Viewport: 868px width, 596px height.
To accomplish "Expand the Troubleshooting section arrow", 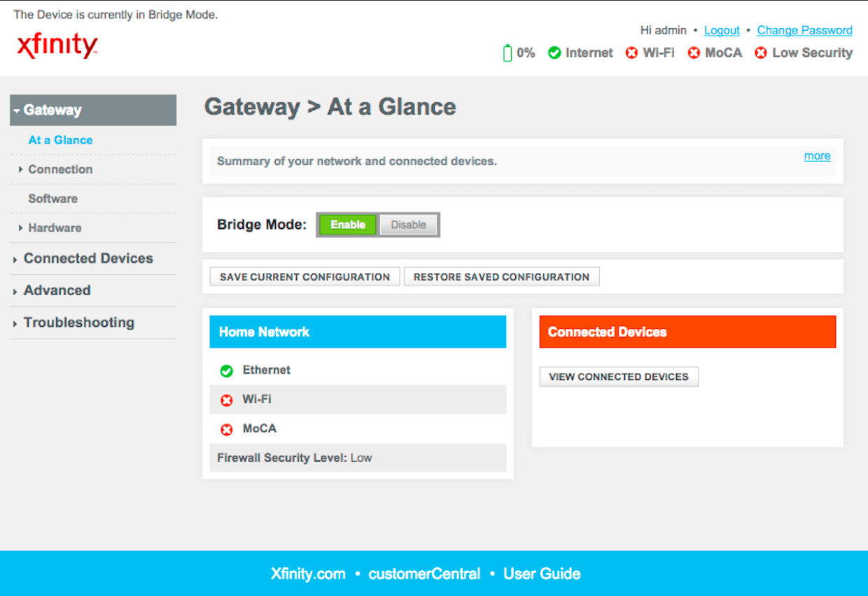I will [x=15, y=324].
